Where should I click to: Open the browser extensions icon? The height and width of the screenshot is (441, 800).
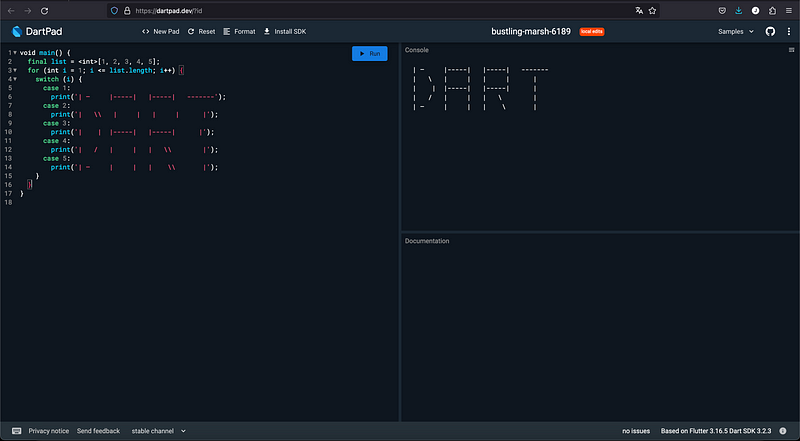772,11
